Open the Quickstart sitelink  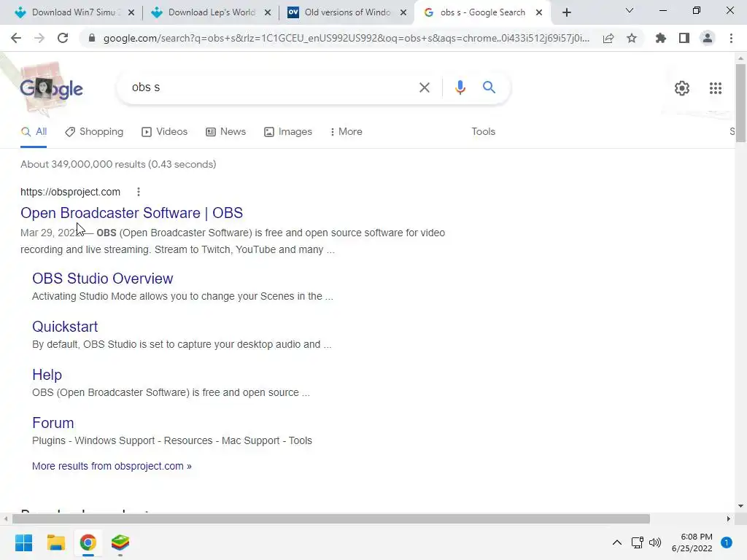click(x=65, y=327)
